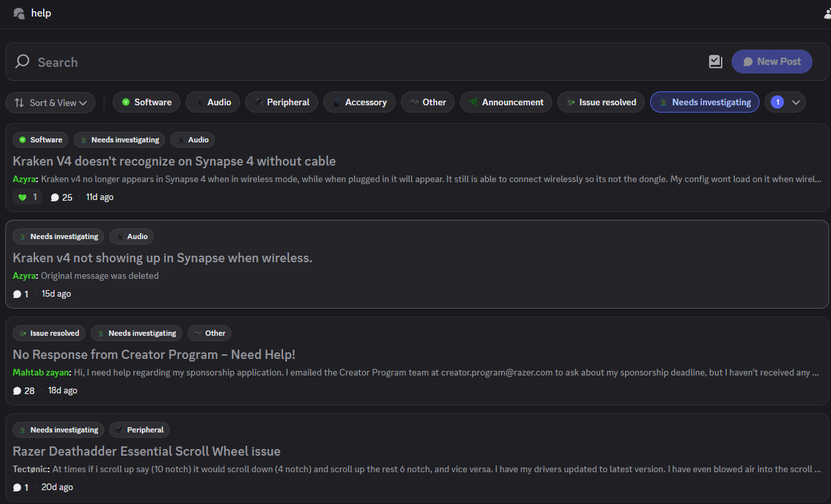The image size is (831, 504).
Task: Click Needs investigating tag on first Kraken post
Action: pyautogui.click(x=119, y=140)
